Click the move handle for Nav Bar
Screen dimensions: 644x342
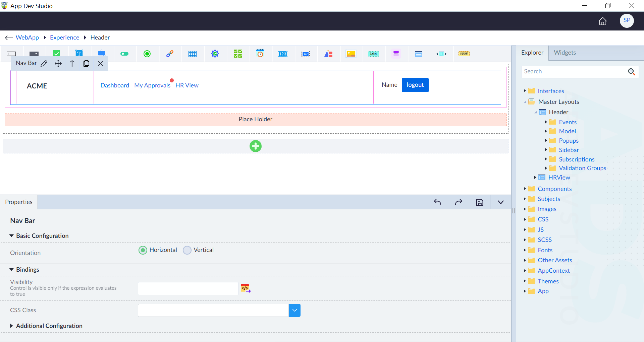pyautogui.click(x=58, y=63)
